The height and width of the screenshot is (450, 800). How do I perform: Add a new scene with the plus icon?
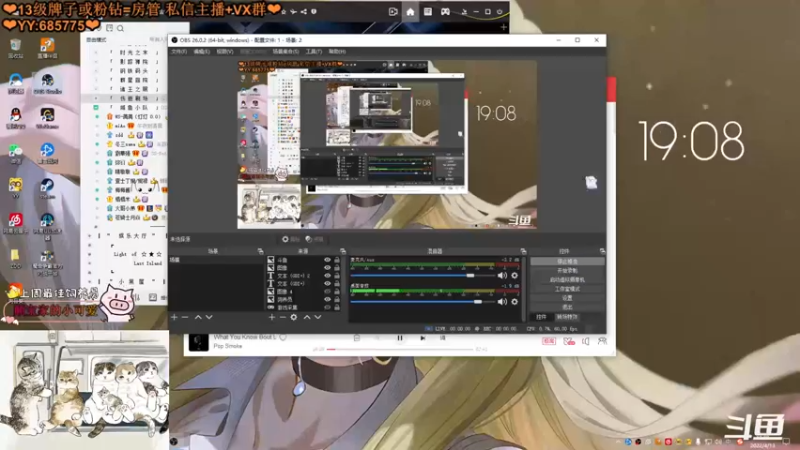click(174, 317)
